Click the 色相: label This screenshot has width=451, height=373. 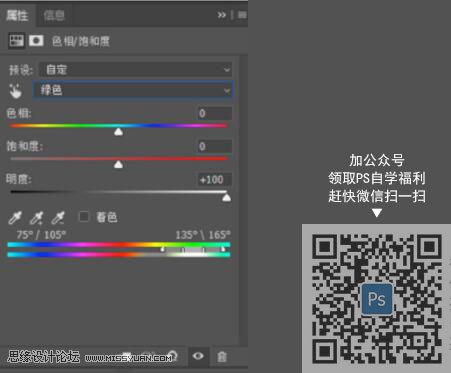click(x=19, y=113)
